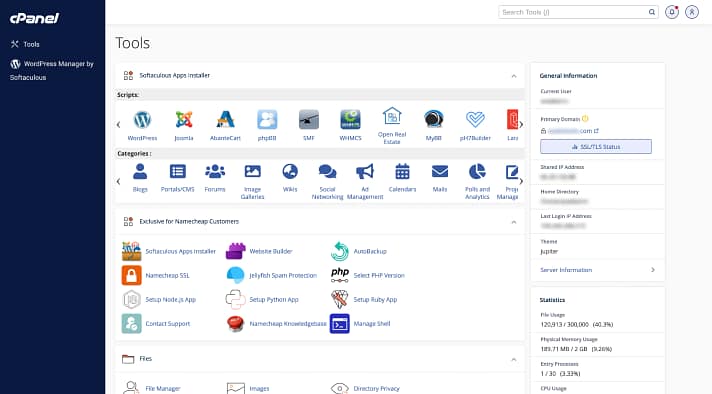The width and height of the screenshot is (712, 394).
Task: Open the WordPress script installer
Action: 142,120
